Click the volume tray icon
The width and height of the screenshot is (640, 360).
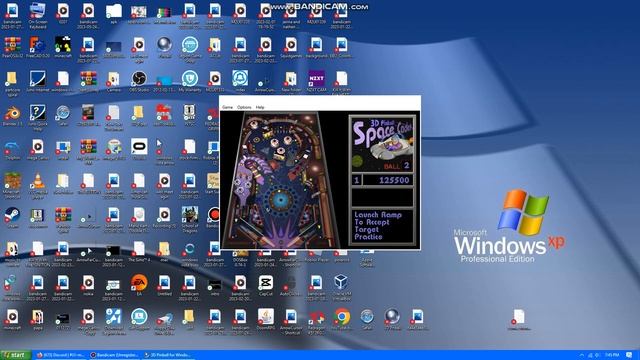pyautogui.click(x=598, y=355)
